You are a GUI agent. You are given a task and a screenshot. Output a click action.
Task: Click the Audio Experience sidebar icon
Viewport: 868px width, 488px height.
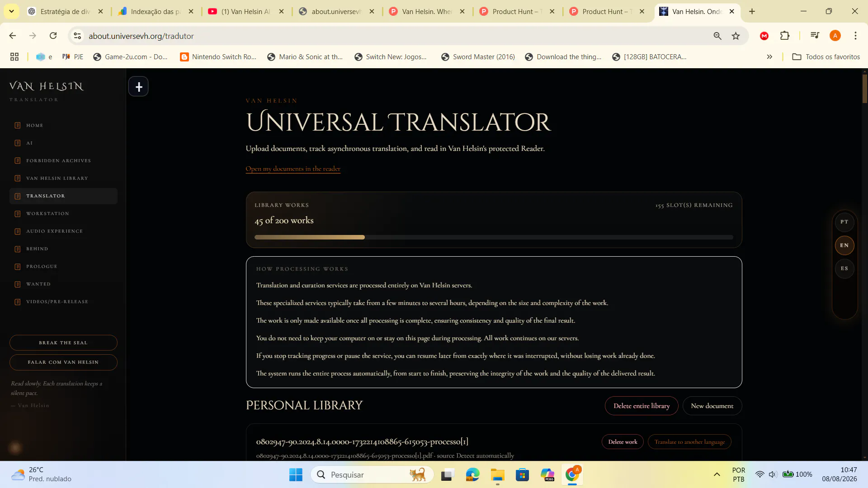pyautogui.click(x=18, y=231)
